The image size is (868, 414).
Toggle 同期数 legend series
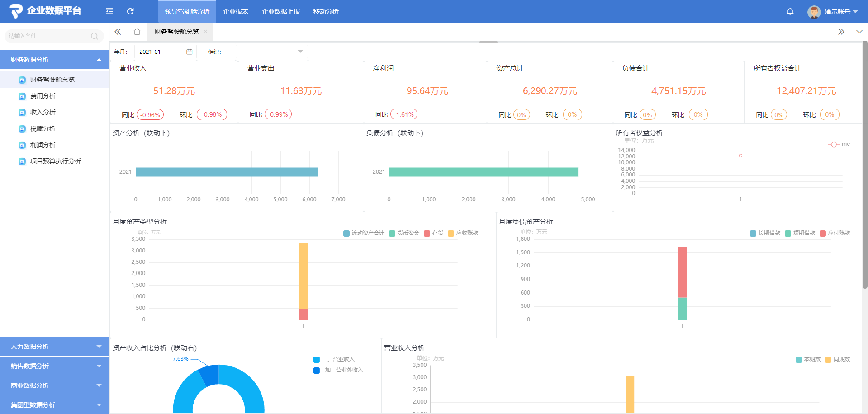[x=838, y=359]
